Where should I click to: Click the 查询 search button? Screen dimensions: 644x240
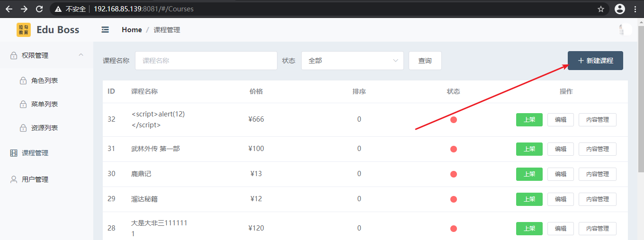[425, 61]
